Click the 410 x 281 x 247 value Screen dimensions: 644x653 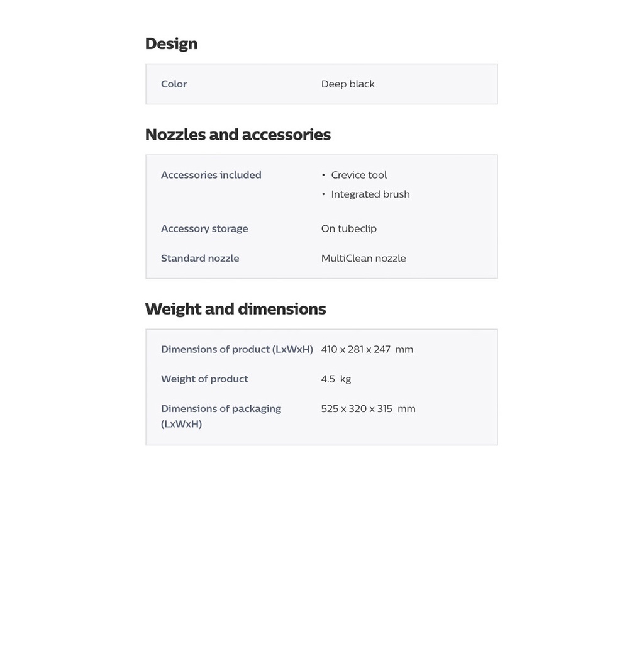(x=355, y=349)
